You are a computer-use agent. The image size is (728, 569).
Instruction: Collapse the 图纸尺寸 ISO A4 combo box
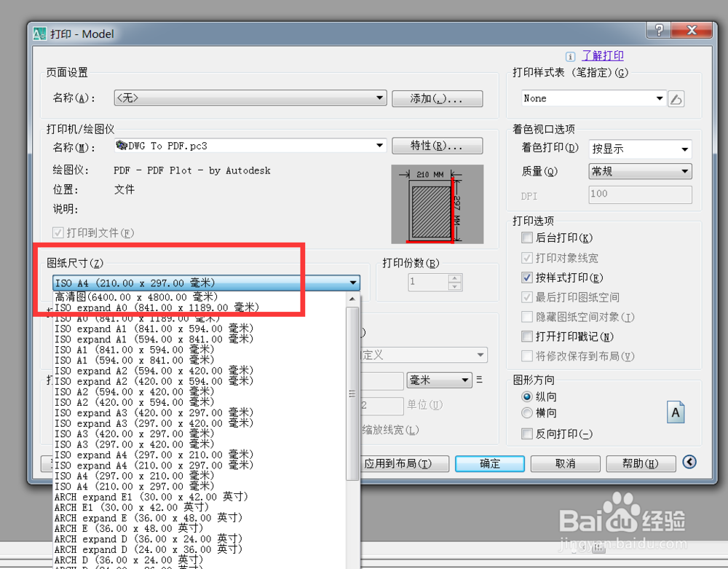click(206, 283)
